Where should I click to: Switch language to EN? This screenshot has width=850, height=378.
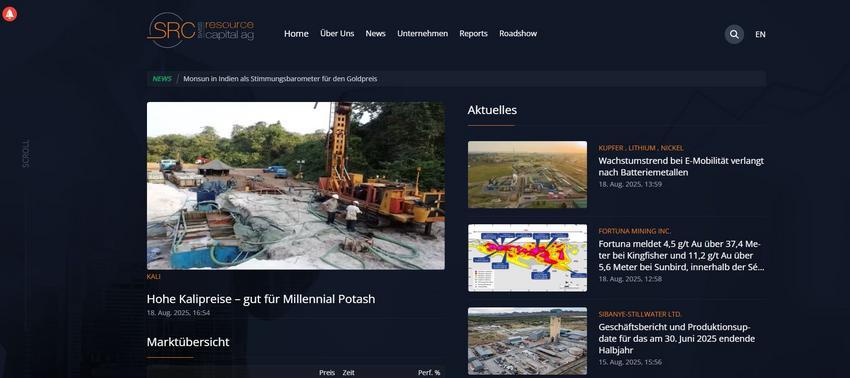coord(760,34)
